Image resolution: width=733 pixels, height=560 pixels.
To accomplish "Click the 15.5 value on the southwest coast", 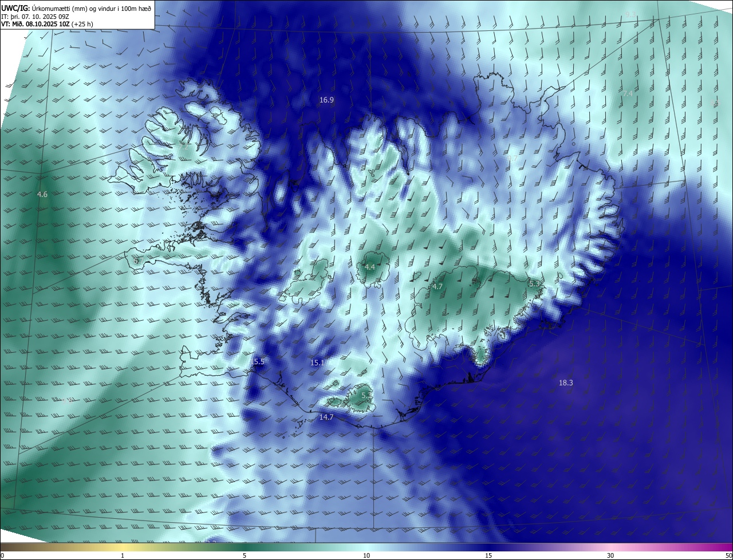I will click(x=258, y=362).
